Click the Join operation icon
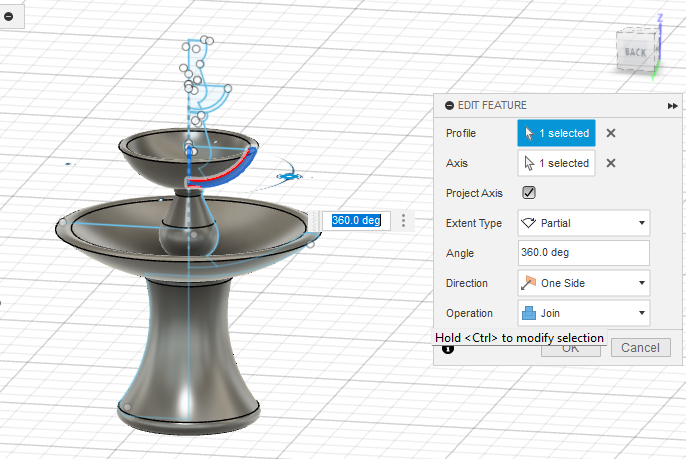 click(529, 313)
